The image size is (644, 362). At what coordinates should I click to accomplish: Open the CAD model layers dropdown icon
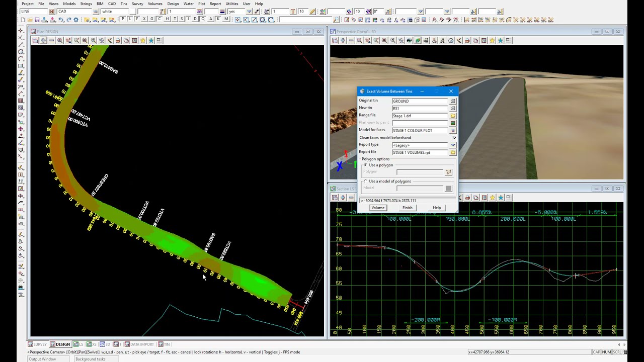point(96,11)
